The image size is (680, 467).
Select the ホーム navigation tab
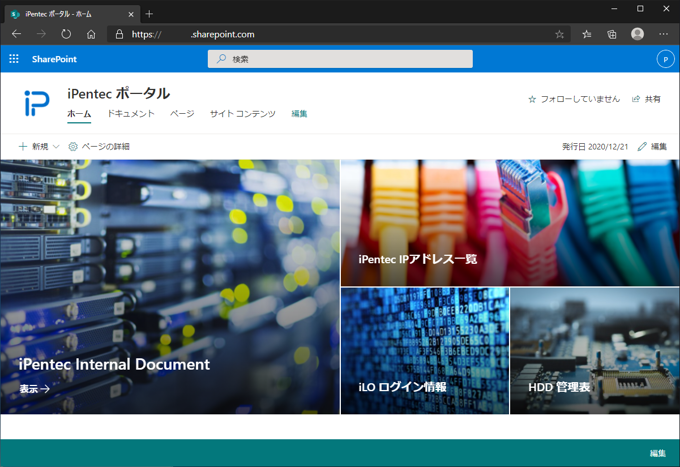(x=79, y=114)
